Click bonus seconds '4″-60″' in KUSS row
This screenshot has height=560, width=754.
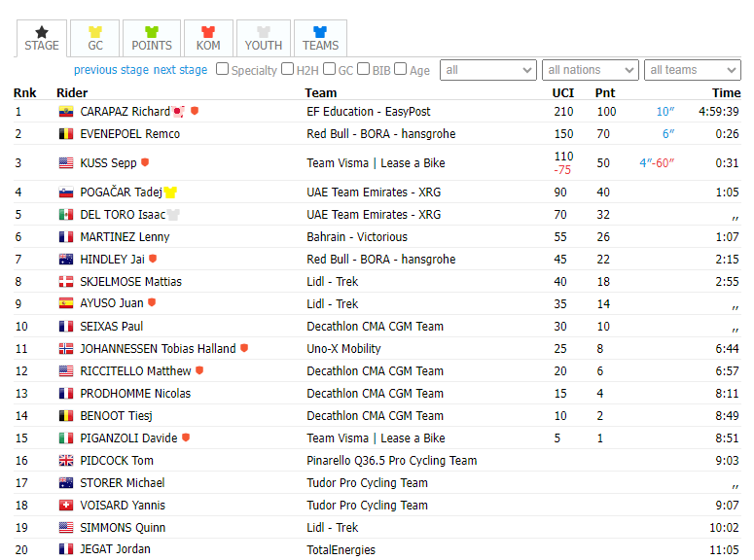[657, 163]
